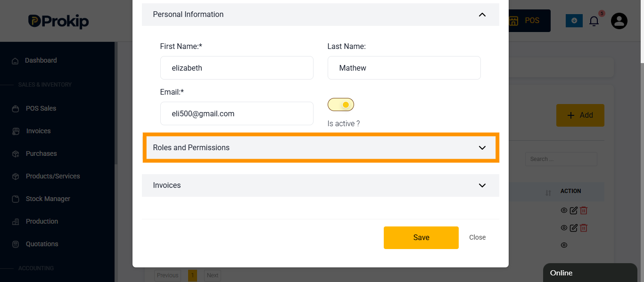This screenshot has width=644, height=282.
Task: Click the blue download icon in header
Action: point(574,21)
